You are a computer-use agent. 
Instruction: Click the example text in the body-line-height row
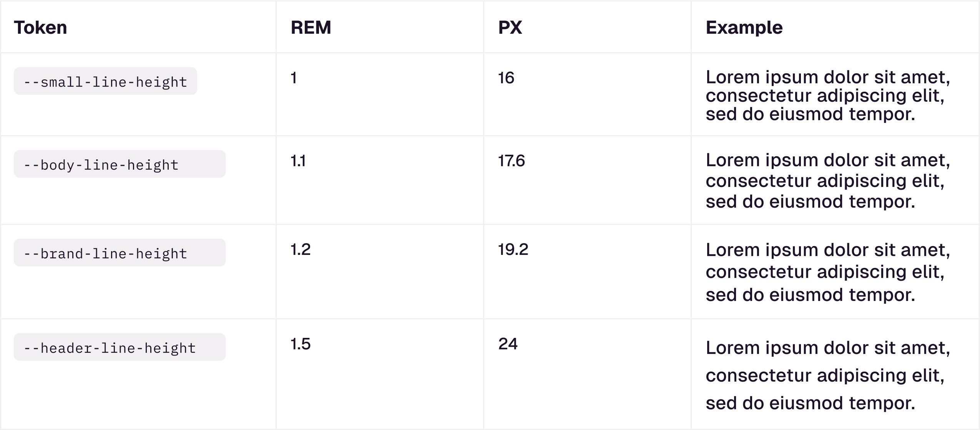(x=827, y=181)
